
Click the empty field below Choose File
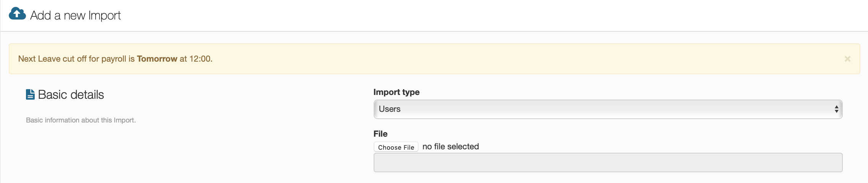pos(607,163)
